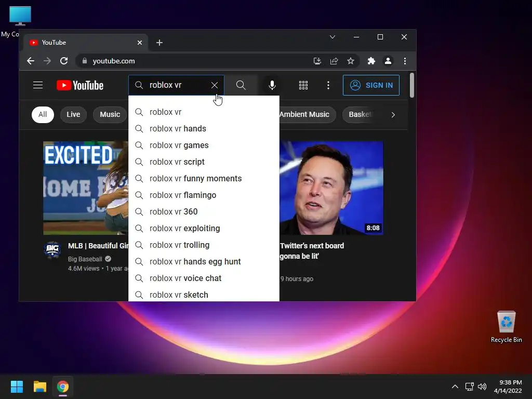Choose suggestion 'roblox vr 360'
The height and width of the screenshot is (399, 532).
tap(204, 212)
